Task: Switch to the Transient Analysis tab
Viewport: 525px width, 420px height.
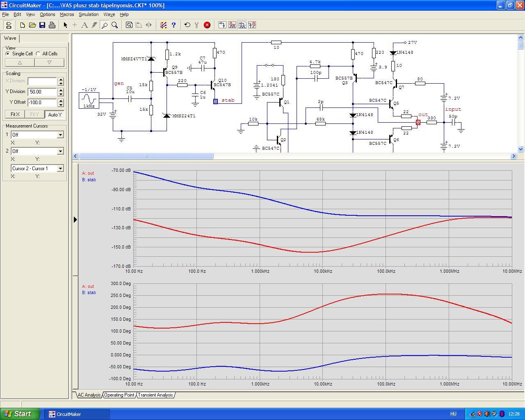Action: coord(155,395)
